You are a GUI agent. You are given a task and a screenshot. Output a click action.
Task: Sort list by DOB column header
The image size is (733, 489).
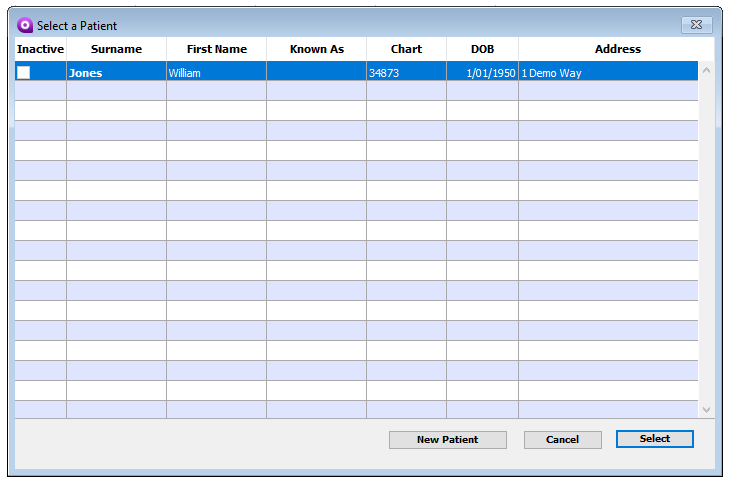[482, 49]
